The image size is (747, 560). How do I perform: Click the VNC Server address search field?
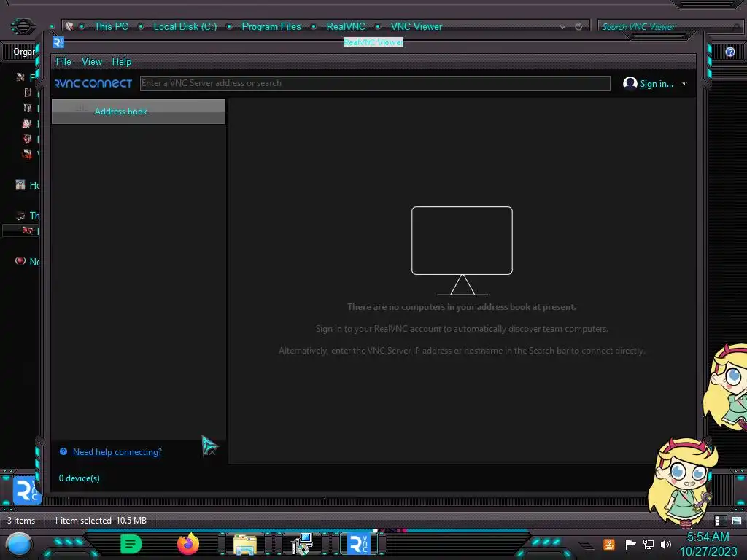(375, 83)
